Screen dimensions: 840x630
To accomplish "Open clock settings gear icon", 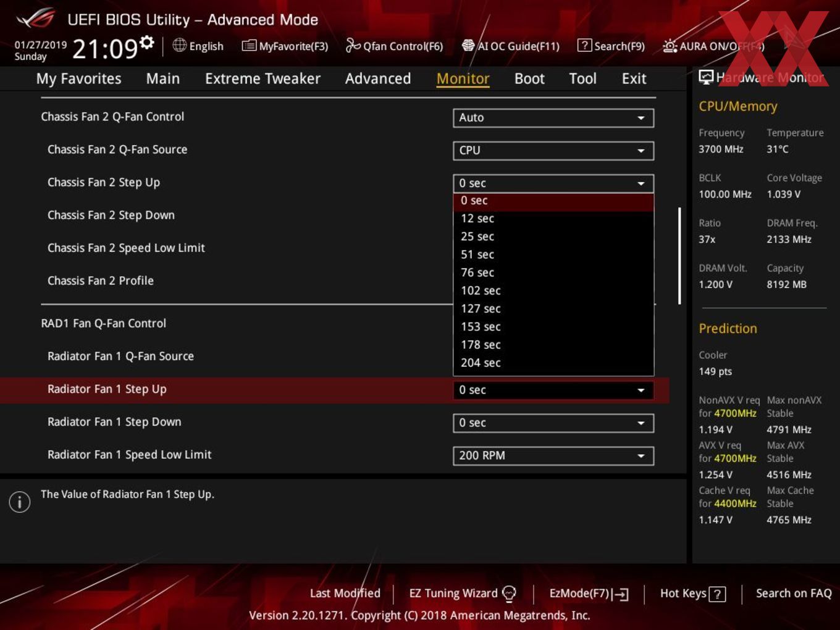I will coord(147,42).
